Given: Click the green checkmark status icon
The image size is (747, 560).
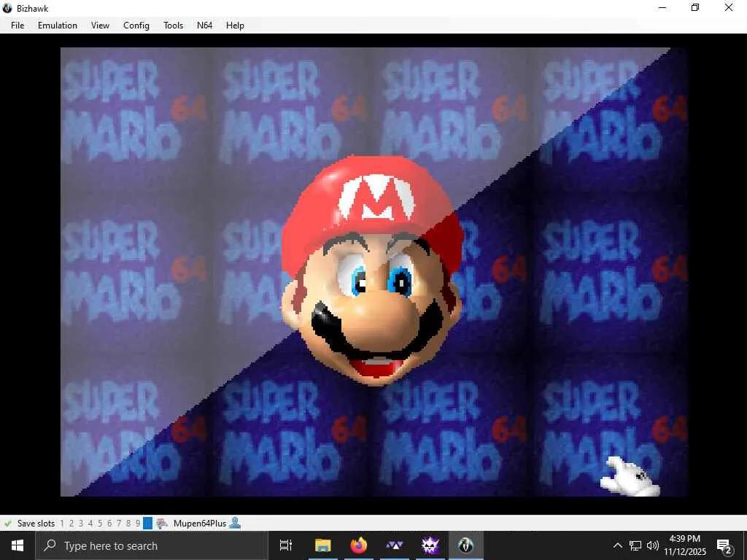Looking at the screenshot, I should click(7, 524).
